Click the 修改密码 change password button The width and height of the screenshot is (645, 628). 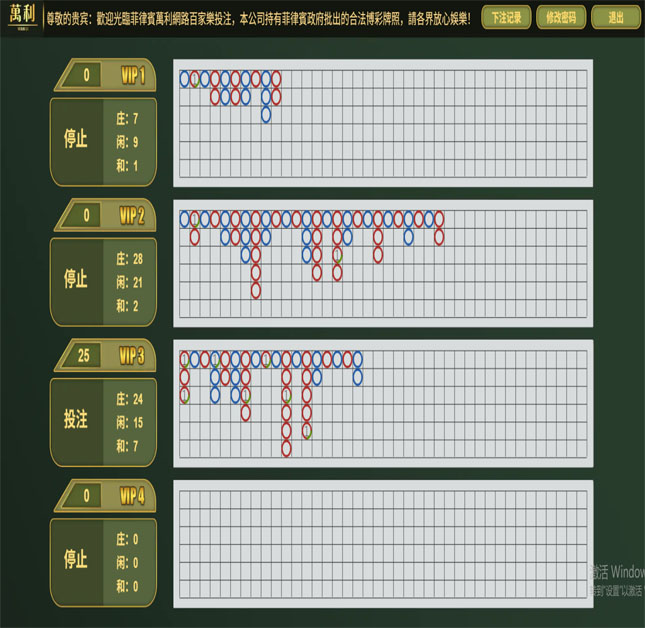click(x=561, y=18)
